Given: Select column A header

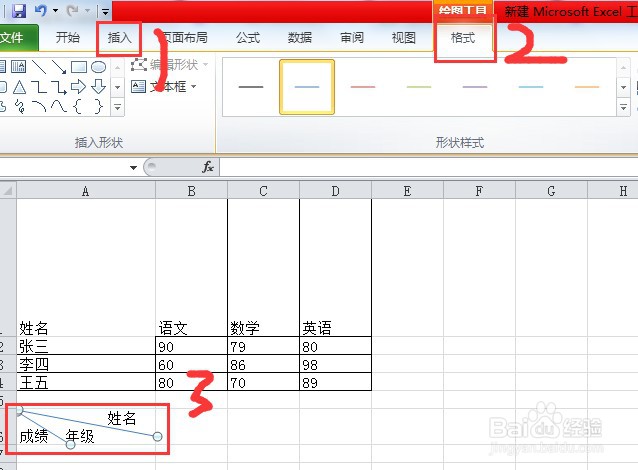Looking at the screenshot, I should [x=85, y=190].
